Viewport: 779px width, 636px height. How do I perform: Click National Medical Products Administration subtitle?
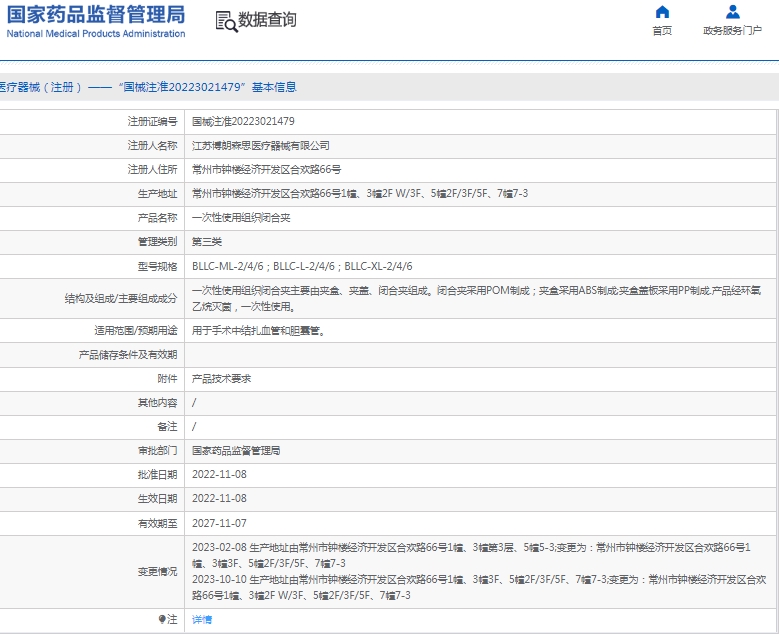click(x=96, y=34)
